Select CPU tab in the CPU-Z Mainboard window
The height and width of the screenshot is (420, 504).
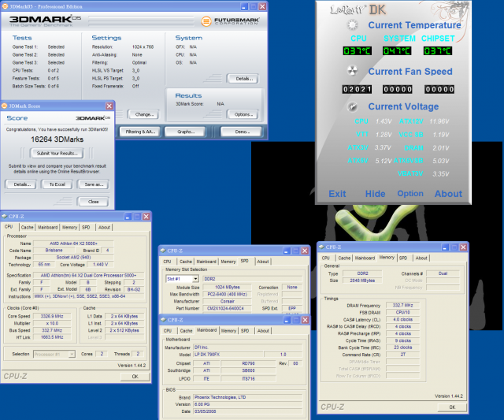tap(168, 331)
